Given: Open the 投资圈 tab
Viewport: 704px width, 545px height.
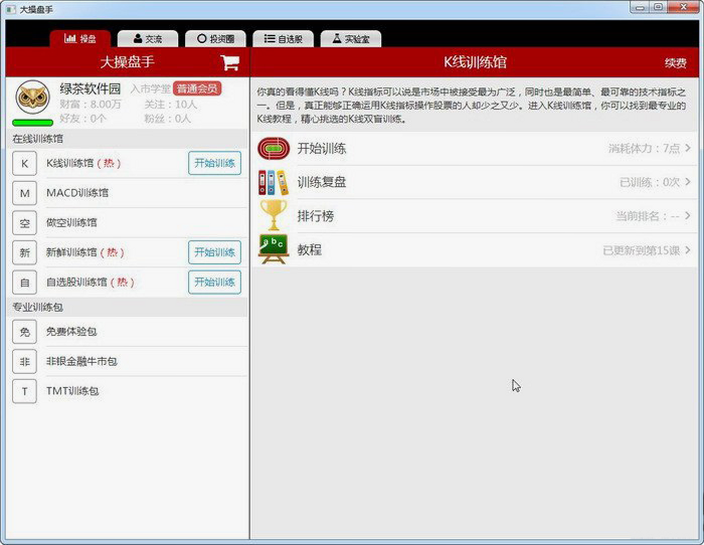Looking at the screenshot, I should click(x=216, y=39).
